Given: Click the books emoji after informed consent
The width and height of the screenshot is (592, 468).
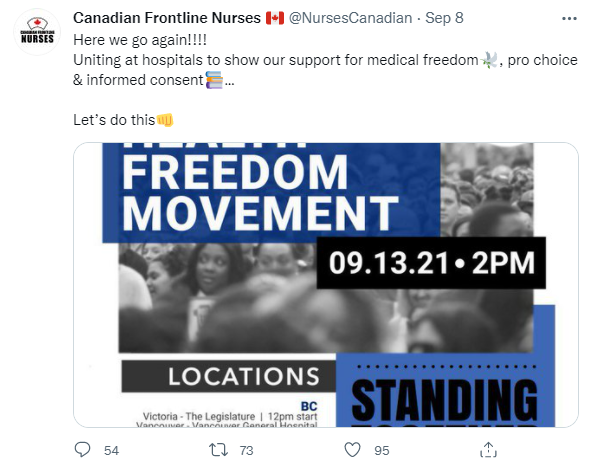Looking at the screenshot, I should coord(214,80).
